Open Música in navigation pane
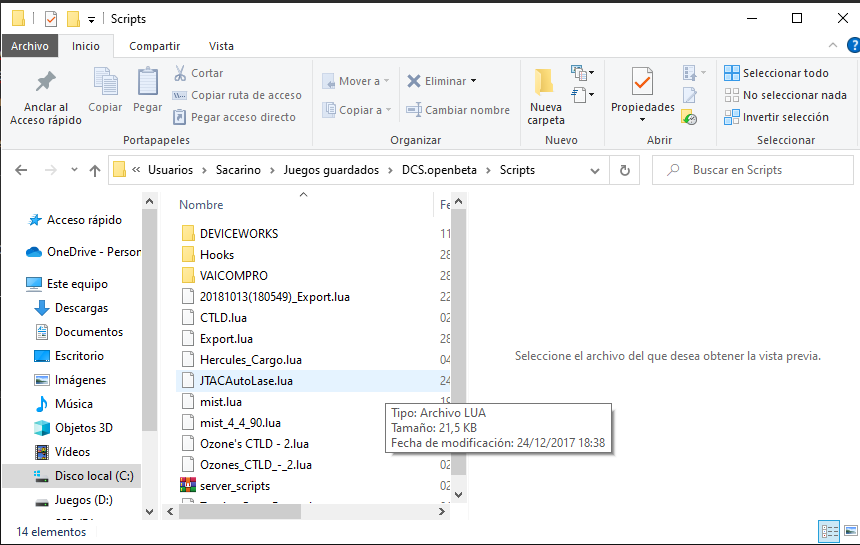This screenshot has width=860, height=545. [64, 404]
